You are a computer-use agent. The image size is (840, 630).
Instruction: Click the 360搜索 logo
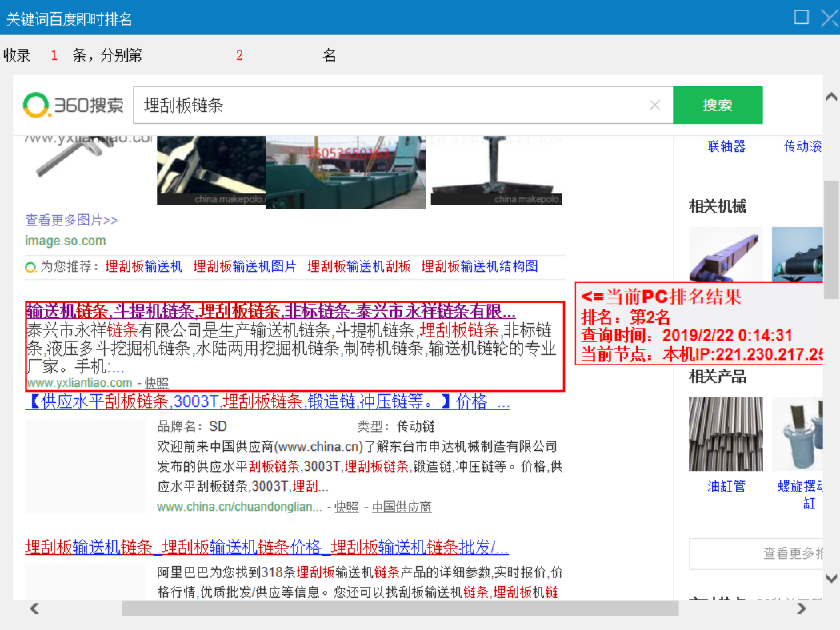tap(74, 105)
